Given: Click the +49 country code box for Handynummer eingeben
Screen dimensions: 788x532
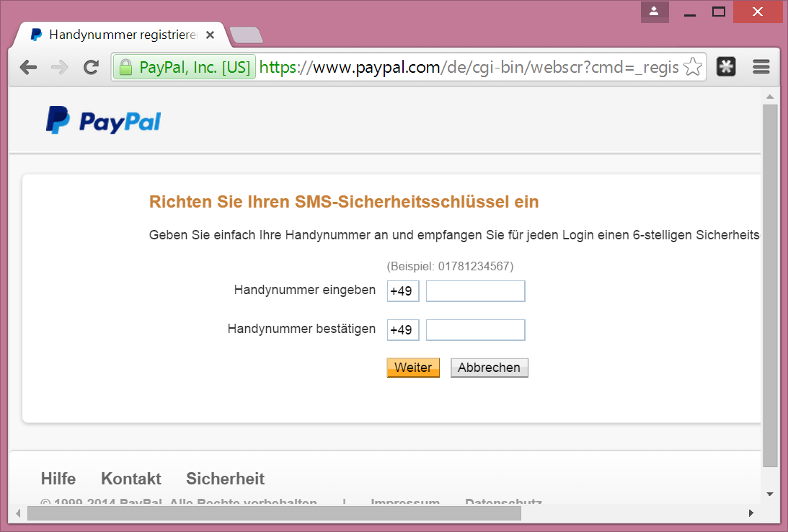Looking at the screenshot, I should 403,291.
